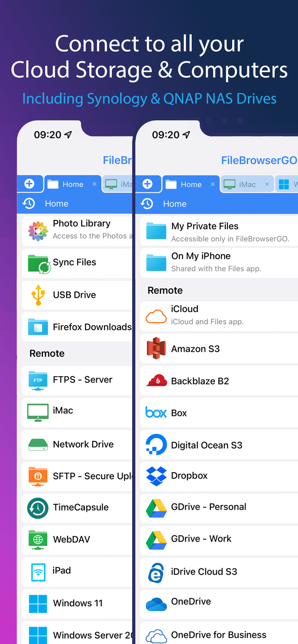Switch to iMac tab on right phone

(x=247, y=184)
